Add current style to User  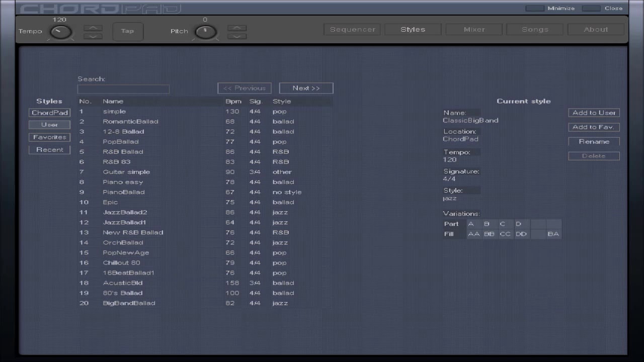click(x=594, y=113)
